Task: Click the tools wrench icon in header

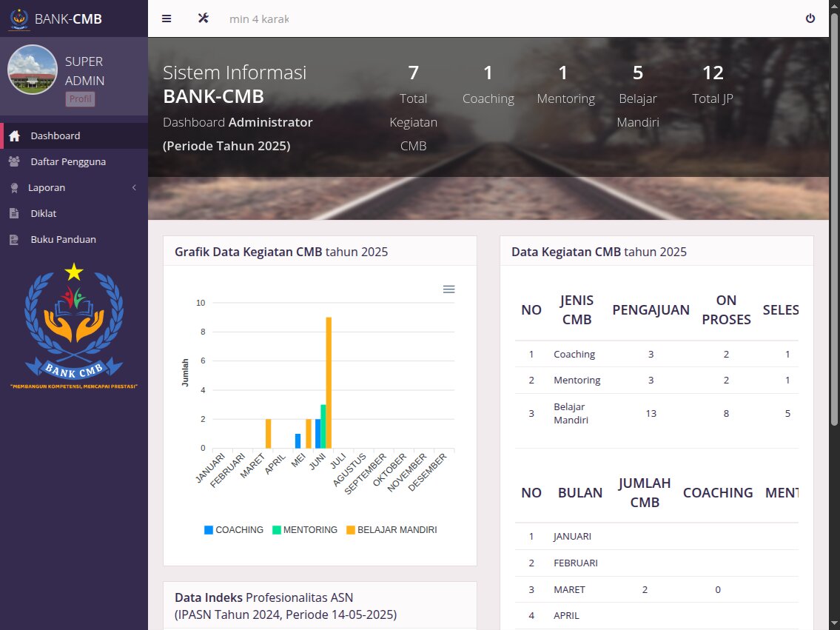Action: (203, 19)
